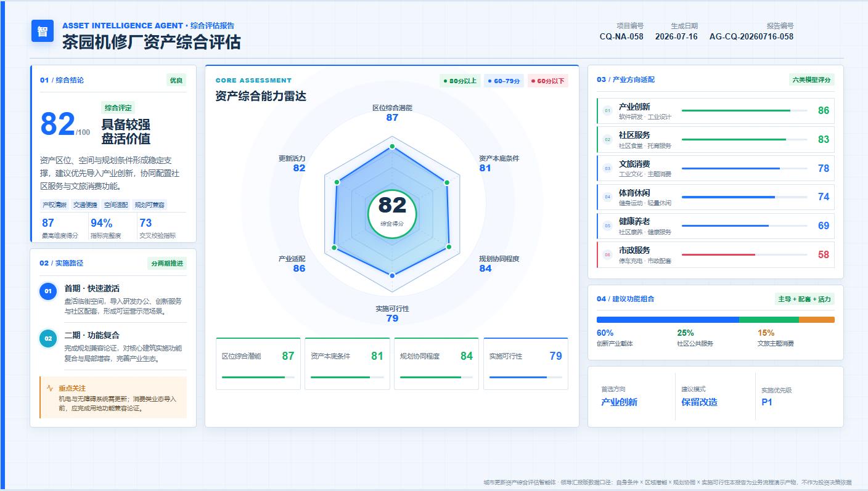
Task: Click the green 25% segment of the mix bar
Action: tap(769, 320)
